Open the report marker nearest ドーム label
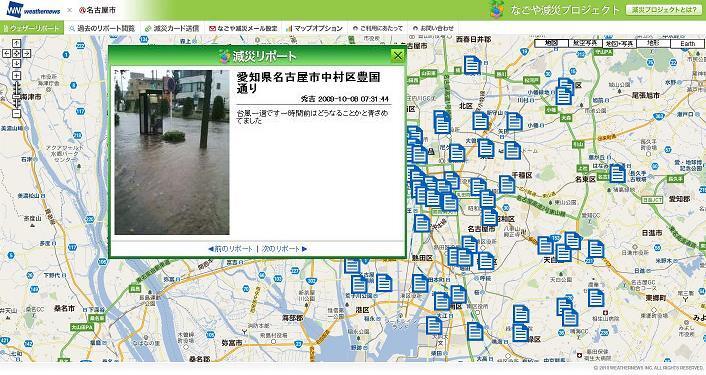Screen dimensions: 706x375 tap(512, 150)
